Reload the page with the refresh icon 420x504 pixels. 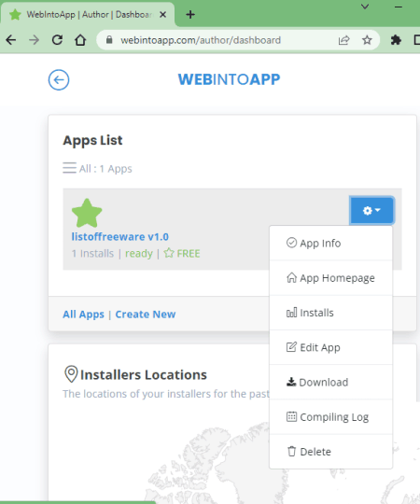(57, 40)
